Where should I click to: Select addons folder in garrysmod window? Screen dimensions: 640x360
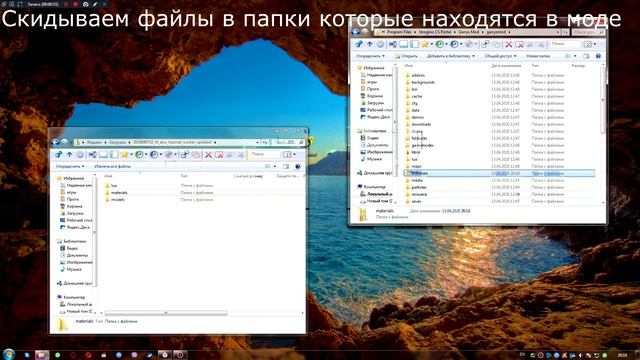415,75
